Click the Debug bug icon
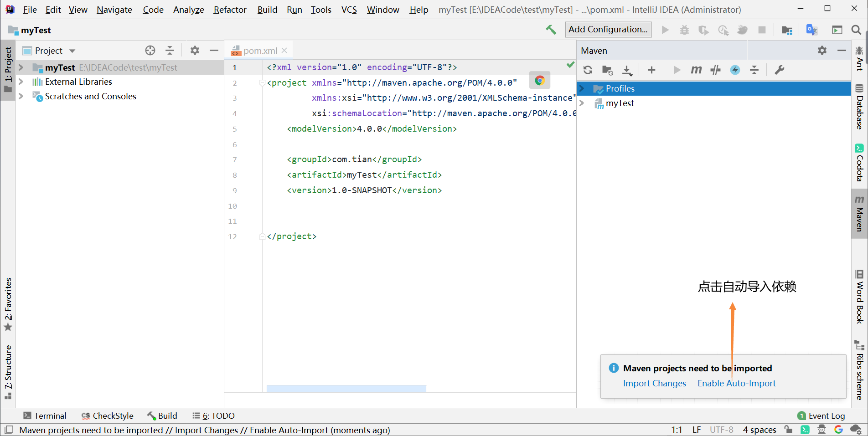The image size is (868, 436). point(684,30)
